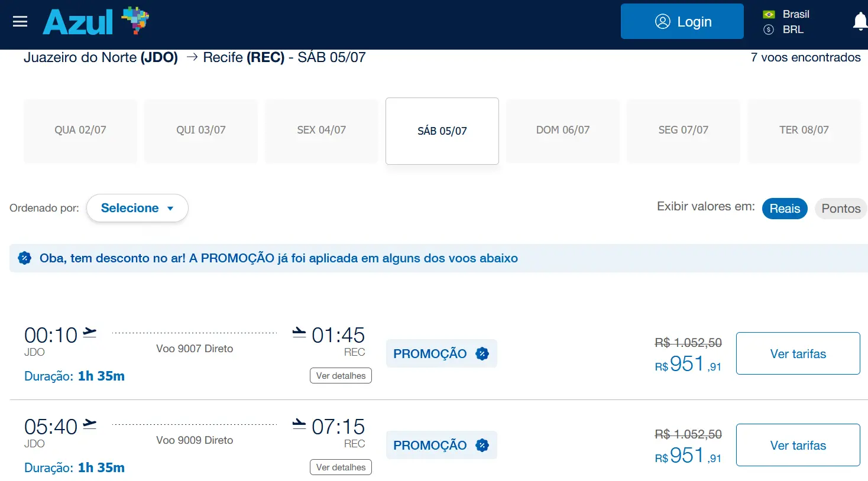The image size is (868, 481).
Task: Choose the SEX 04/07 date tab
Action: click(x=321, y=131)
